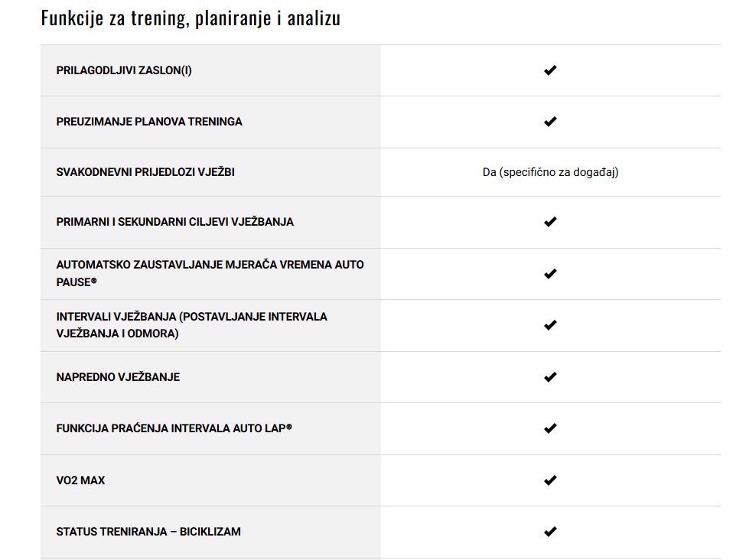Image resolution: width=736 pixels, height=560 pixels.
Task: Click 'PRIMARNI I SEKUNDARNI CILJEVI VJEŽBANJA' label
Action: coord(175,222)
